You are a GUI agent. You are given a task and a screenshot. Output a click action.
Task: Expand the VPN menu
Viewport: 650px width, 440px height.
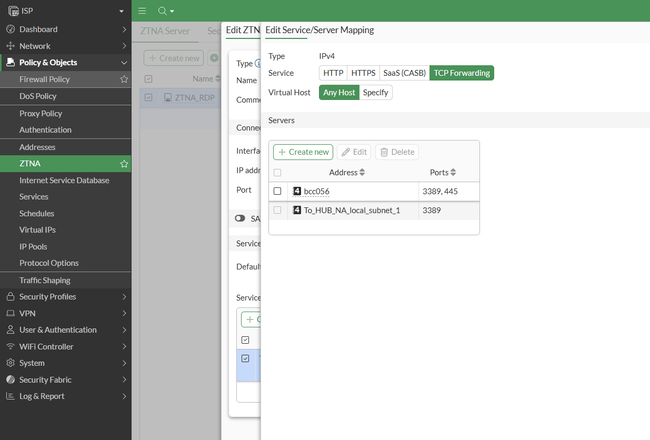coord(124,313)
